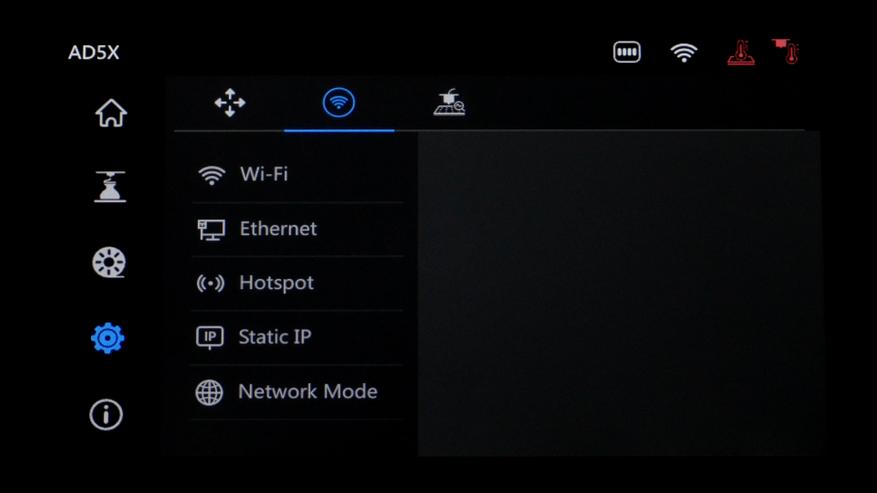
Task: Open the Network Mode option
Action: pyautogui.click(x=297, y=392)
